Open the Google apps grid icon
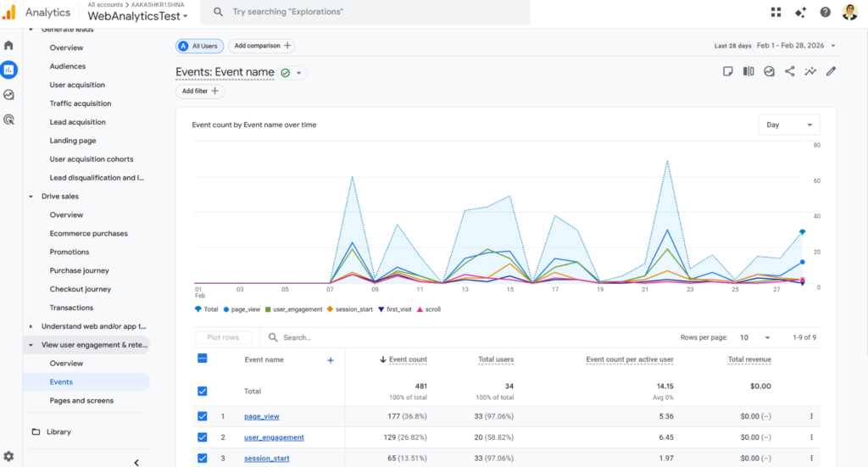 coord(776,12)
